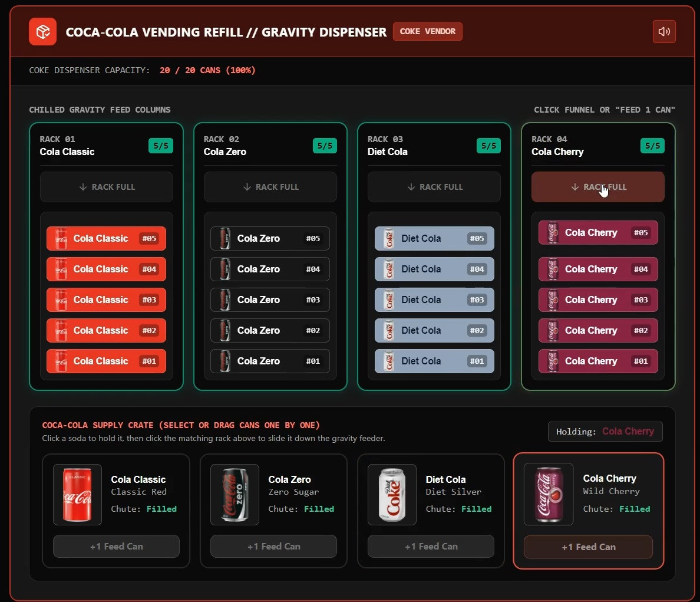The image size is (700, 602).
Task: Click Cola Classic Chute: Filled status
Action: pos(144,509)
